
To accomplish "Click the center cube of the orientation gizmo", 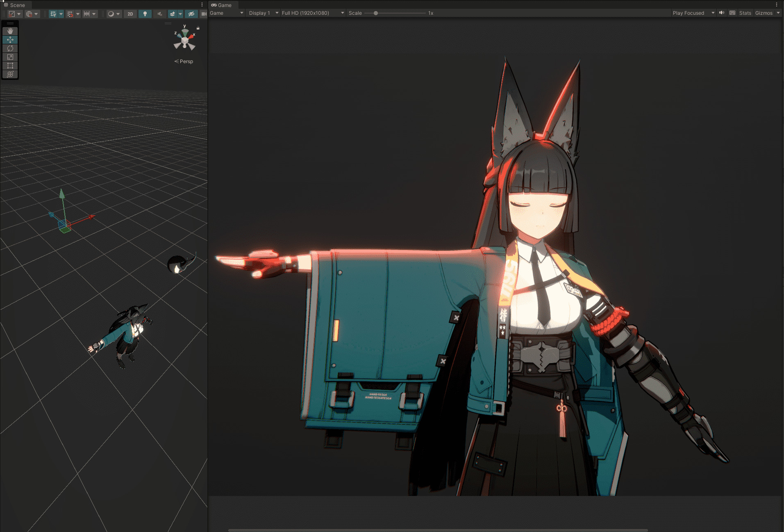I will pos(185,41).
